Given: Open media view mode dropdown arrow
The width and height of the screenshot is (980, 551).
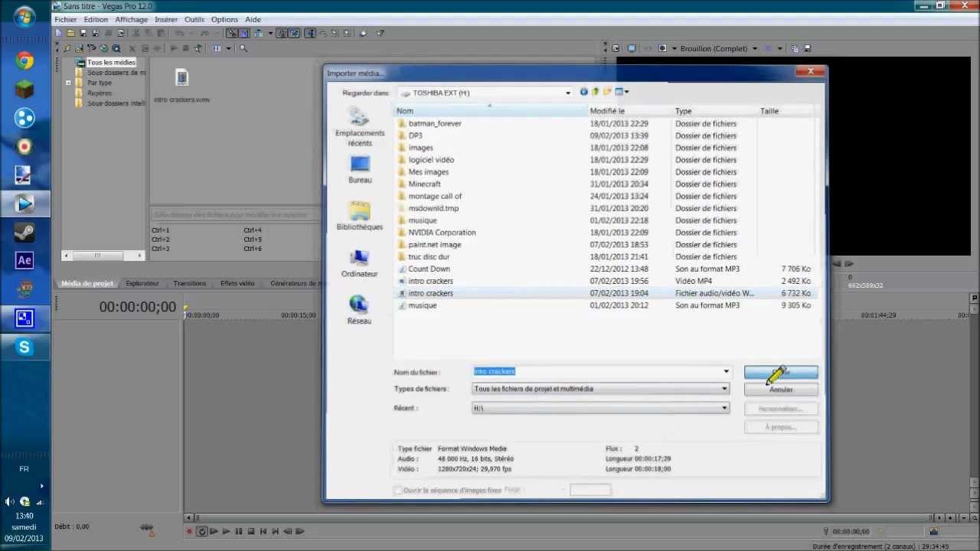Looking at the screenshot, I should (229, 48).
